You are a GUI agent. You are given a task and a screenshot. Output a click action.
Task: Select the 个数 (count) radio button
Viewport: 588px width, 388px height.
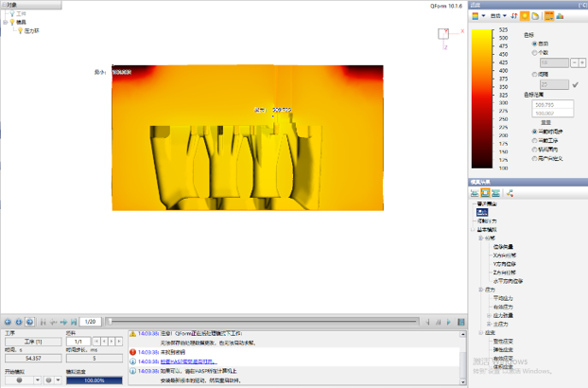[535, 53]
